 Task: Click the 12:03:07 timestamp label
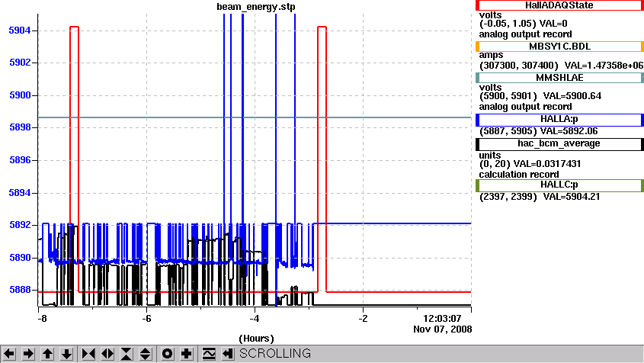442,319
